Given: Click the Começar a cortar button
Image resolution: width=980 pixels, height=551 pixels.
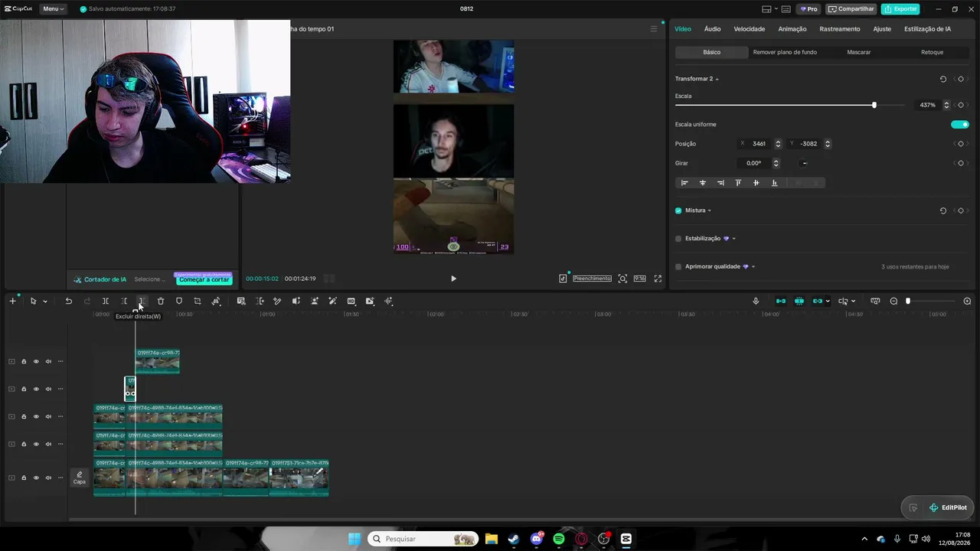Looking at the screenshot, I should pos(204,280).
